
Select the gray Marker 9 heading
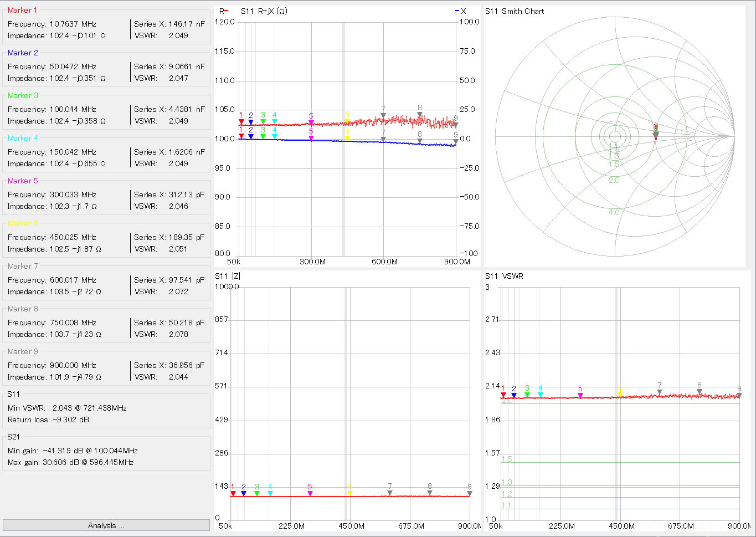[23, 351]
